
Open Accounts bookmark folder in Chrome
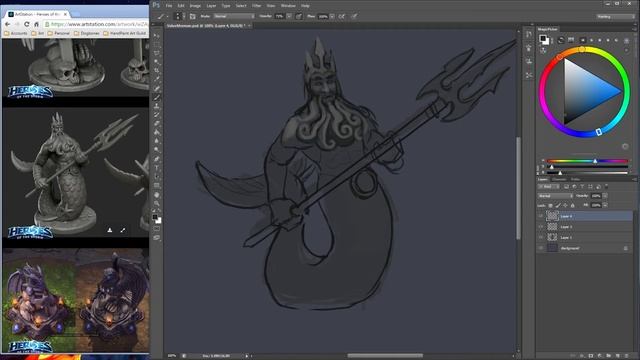click(x=16, y=33)
